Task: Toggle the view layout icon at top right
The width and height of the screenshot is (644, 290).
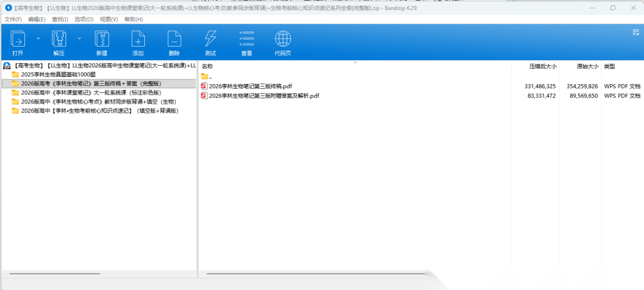Action: pos(635,32)
